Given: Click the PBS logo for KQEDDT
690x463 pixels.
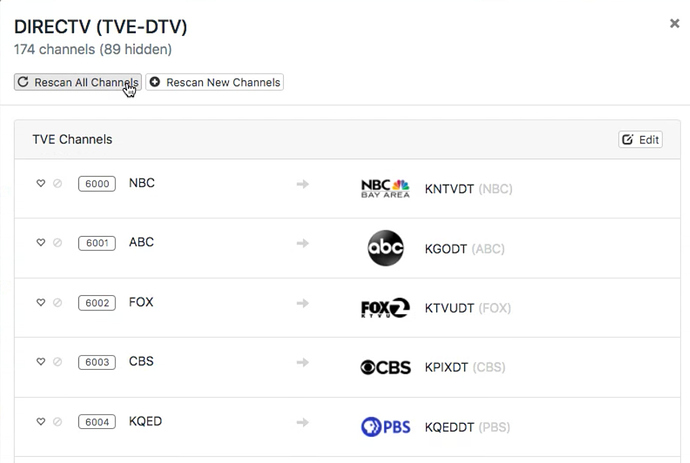Looking at the screenshot, I should point(385,427).
